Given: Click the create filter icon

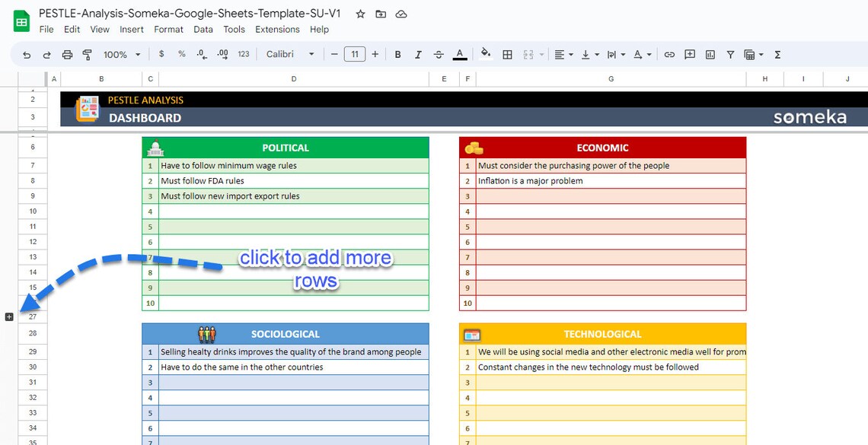Looking at the screenshot, I should [x=730, y=54].
